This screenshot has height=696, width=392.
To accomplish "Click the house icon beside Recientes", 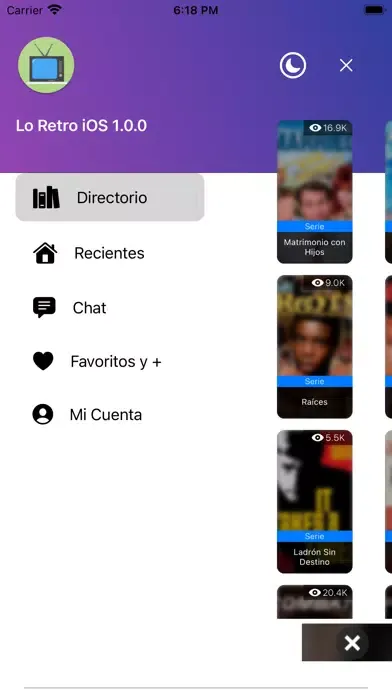I will click(x=45, y=253).
